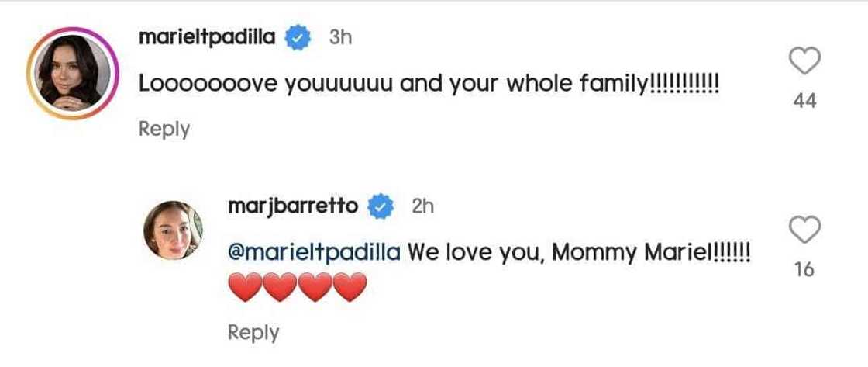View the 44 likes count

click(805, 101)
